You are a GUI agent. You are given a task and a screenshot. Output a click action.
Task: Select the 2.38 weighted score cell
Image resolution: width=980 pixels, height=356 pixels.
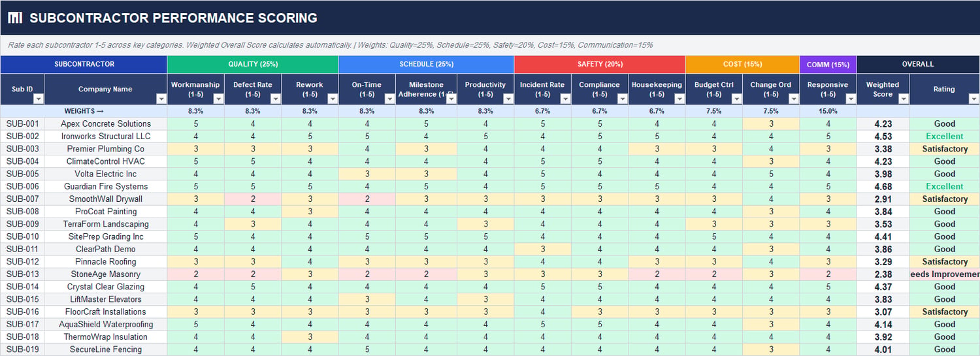[x=883, y=274]
